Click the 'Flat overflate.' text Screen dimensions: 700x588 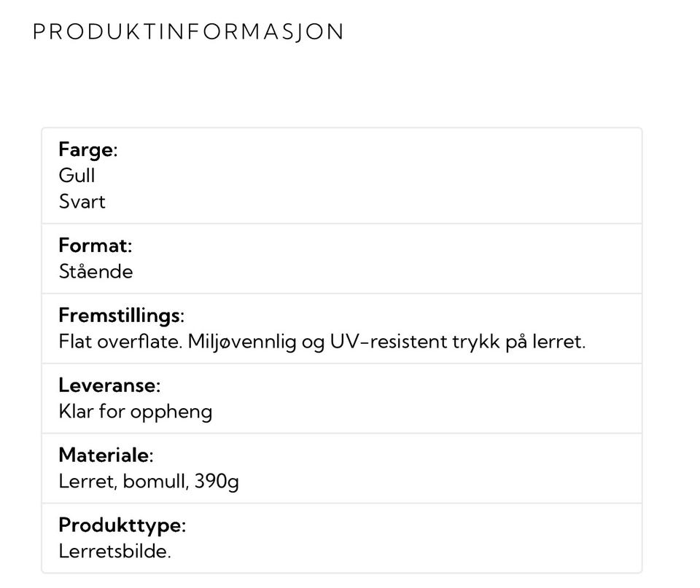[120, 342]
